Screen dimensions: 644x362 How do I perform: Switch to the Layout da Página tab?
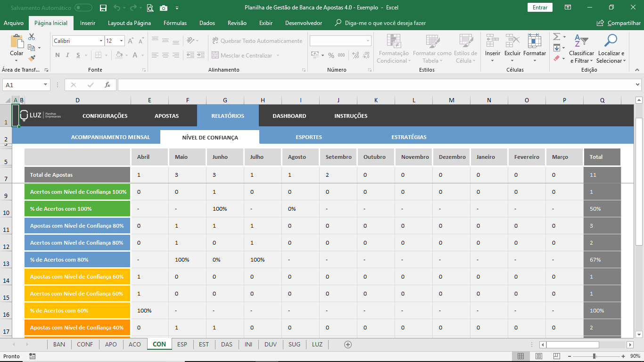pos(129,23)
